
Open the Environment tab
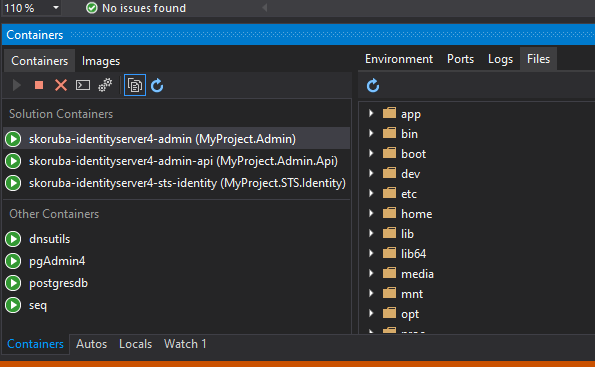(x=399, y=59)
